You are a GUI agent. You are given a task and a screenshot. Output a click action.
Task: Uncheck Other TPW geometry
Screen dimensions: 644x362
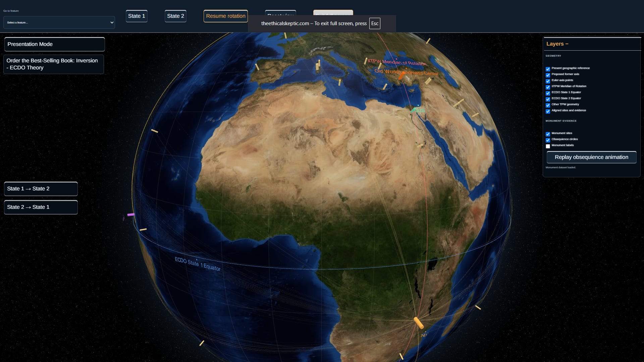coord(548,105)
